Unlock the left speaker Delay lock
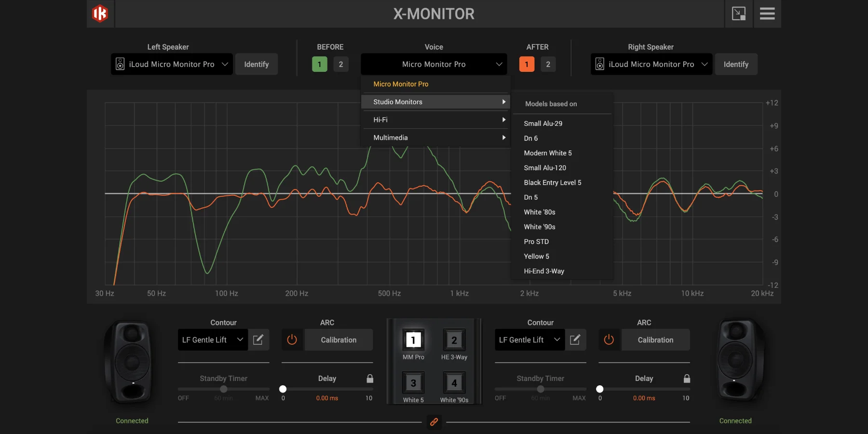 (370, 379)
